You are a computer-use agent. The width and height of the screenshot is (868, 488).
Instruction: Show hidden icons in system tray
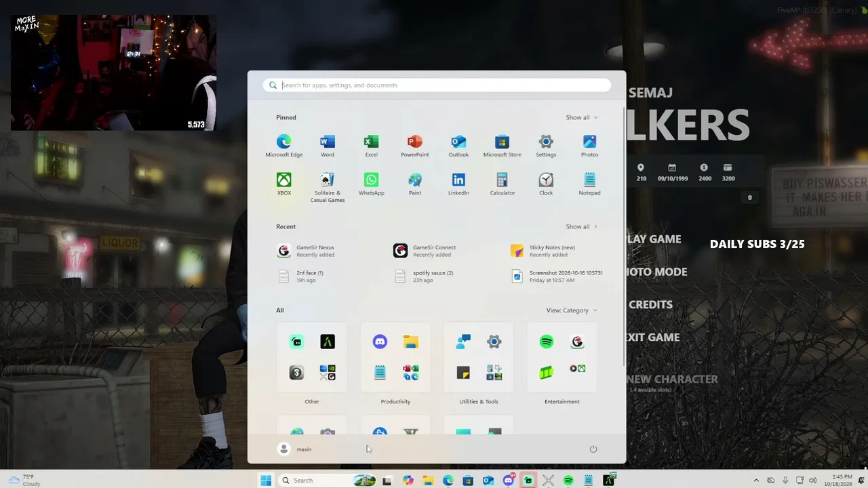point(756,480)
